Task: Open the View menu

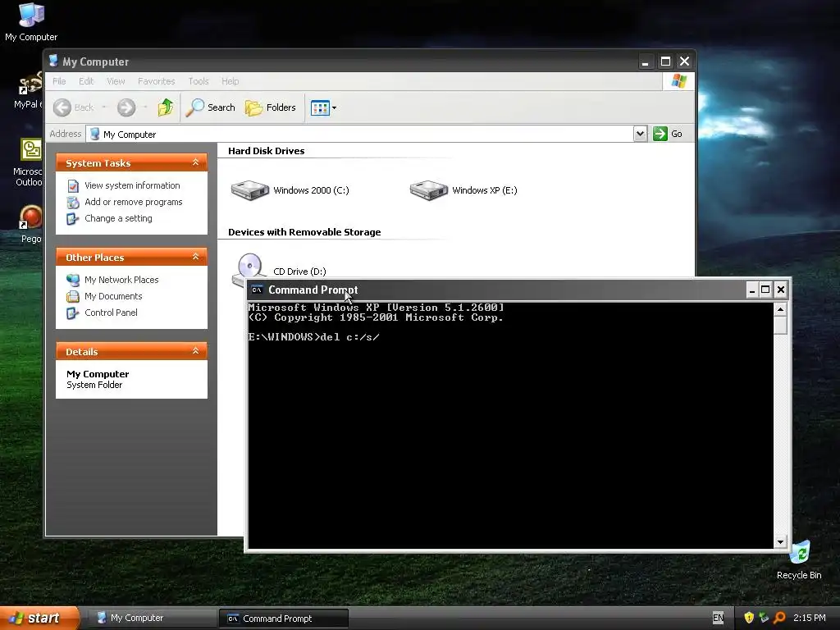Action: (116, 81)
